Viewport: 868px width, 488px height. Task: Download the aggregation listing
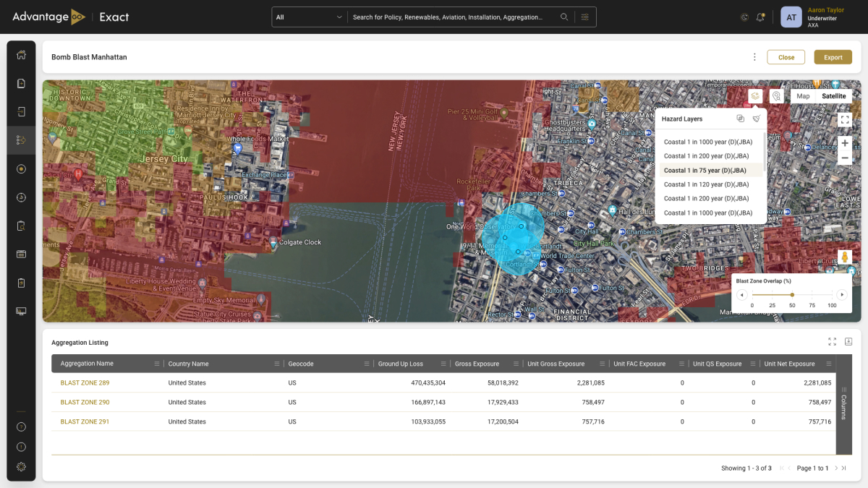coord(848,342)
